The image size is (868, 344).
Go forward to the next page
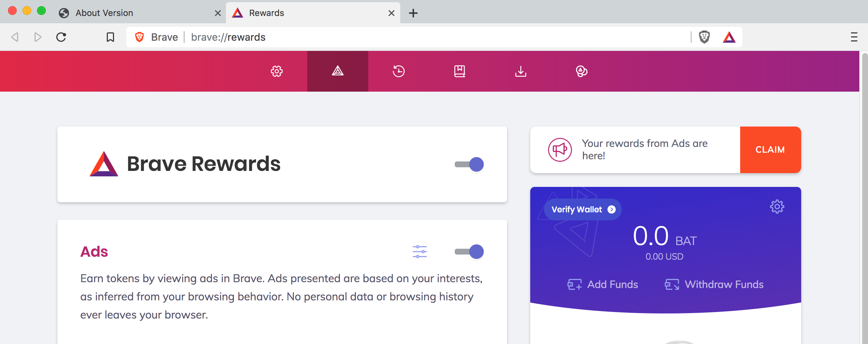(x=38, y=37)
